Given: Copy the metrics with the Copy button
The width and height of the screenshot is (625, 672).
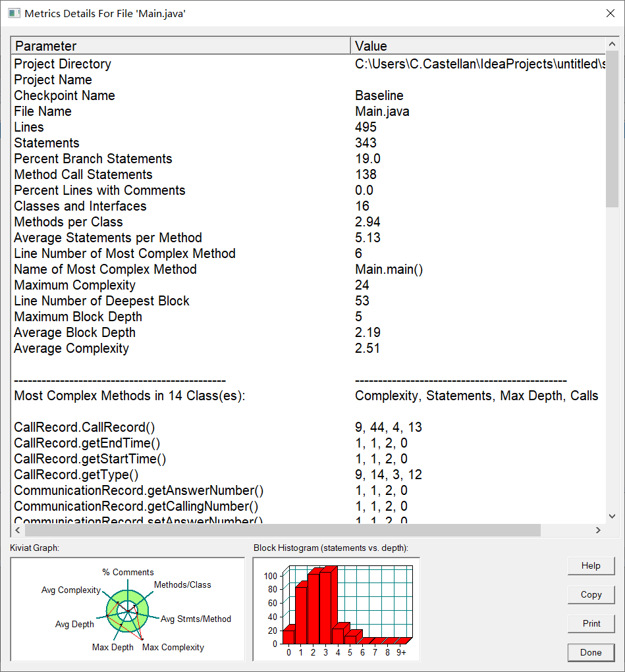Looking at the screenshot, I should click(591, 594).
